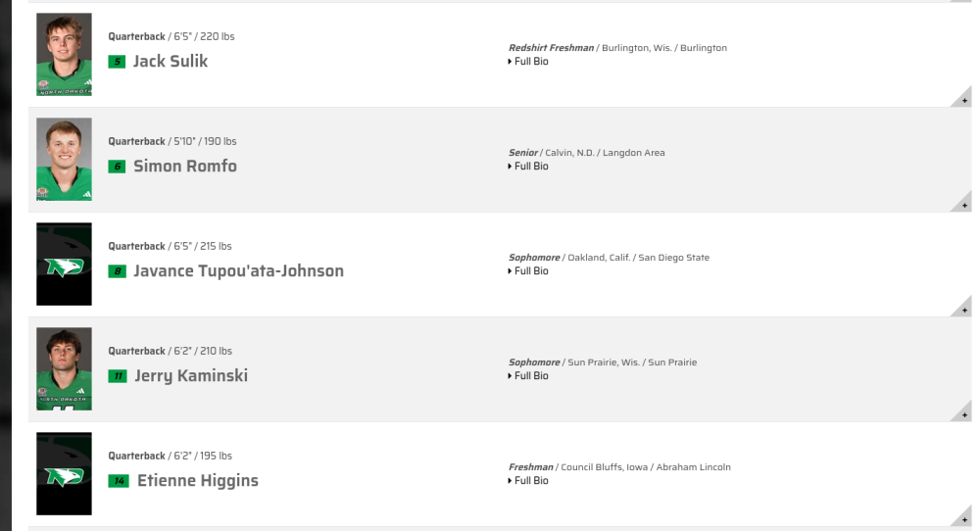Expand Javance Tupou'ata-Johnson's row corner plus
The width and height of the screenshot is (980, 531).
pyautogui.click(x=962, y=308)
